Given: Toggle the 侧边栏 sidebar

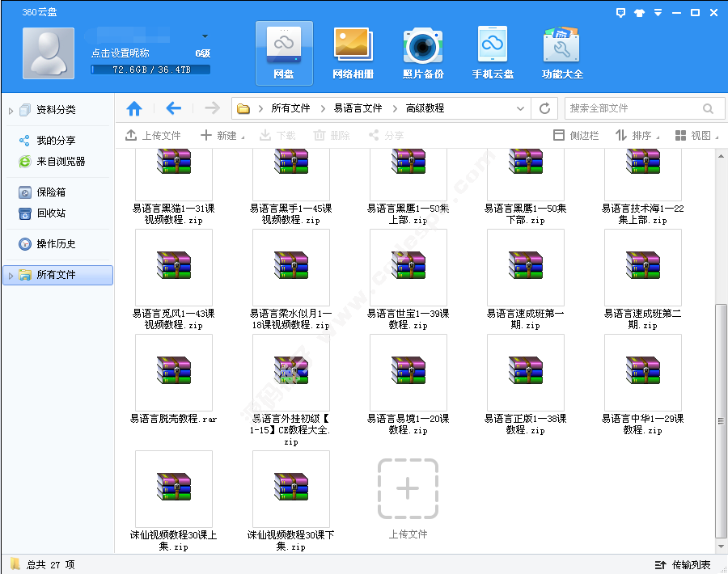Looking at the screenshot, I should click(x=576, y=136).
